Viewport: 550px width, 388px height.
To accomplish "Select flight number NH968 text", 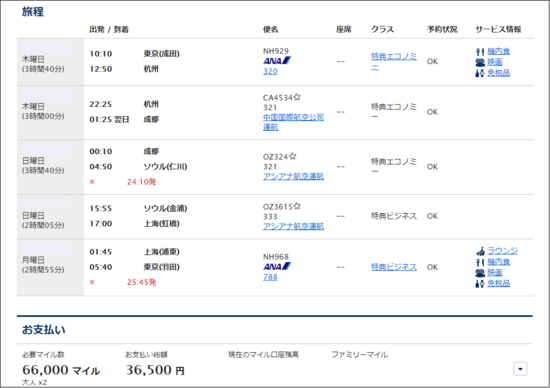I will [276, 257].
